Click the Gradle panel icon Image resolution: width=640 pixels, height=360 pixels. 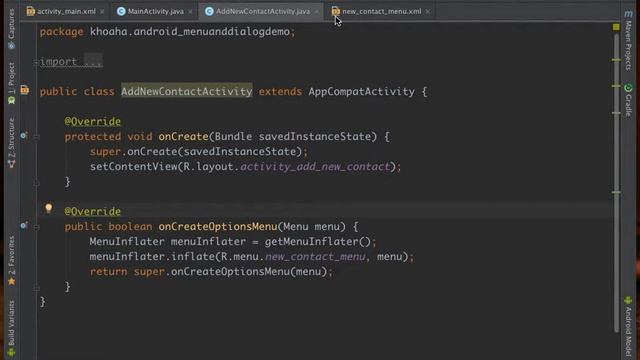(628, 87)
